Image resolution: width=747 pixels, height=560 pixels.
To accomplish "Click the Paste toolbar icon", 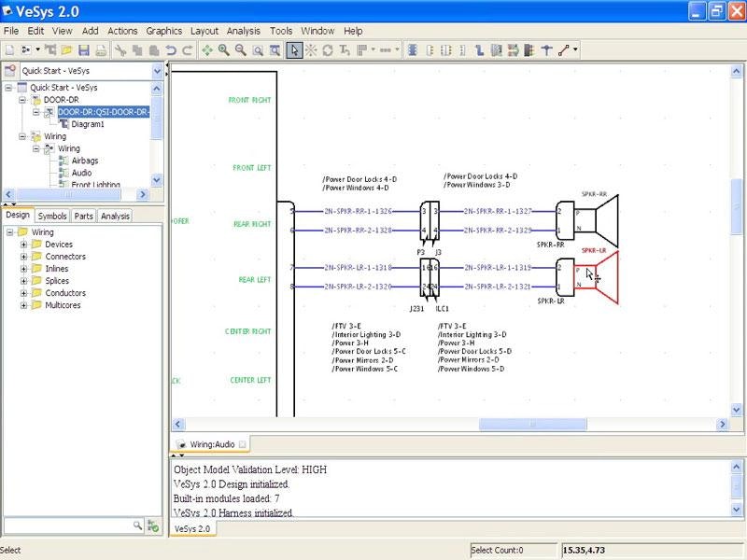I will 154,50.
